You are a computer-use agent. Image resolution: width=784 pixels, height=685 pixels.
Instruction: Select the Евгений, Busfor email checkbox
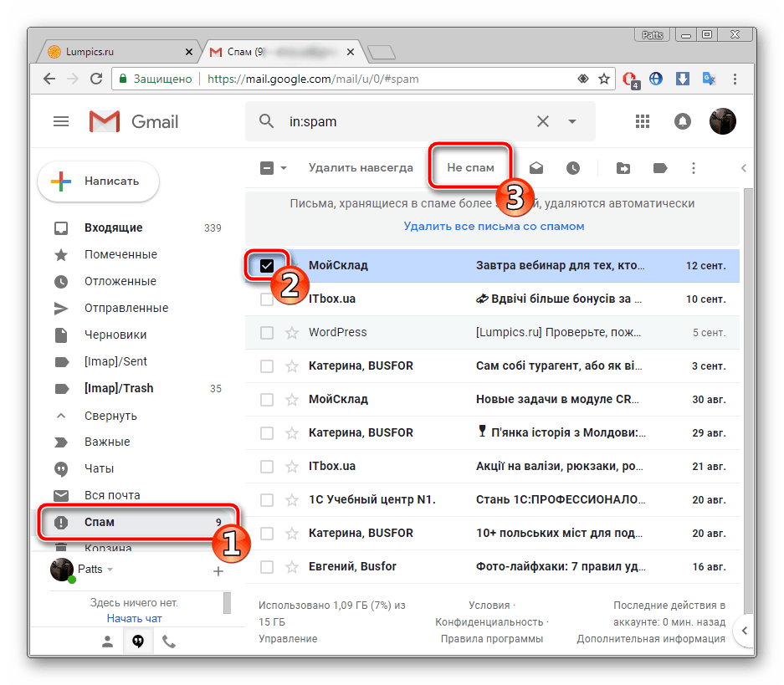tap(267, 567)
